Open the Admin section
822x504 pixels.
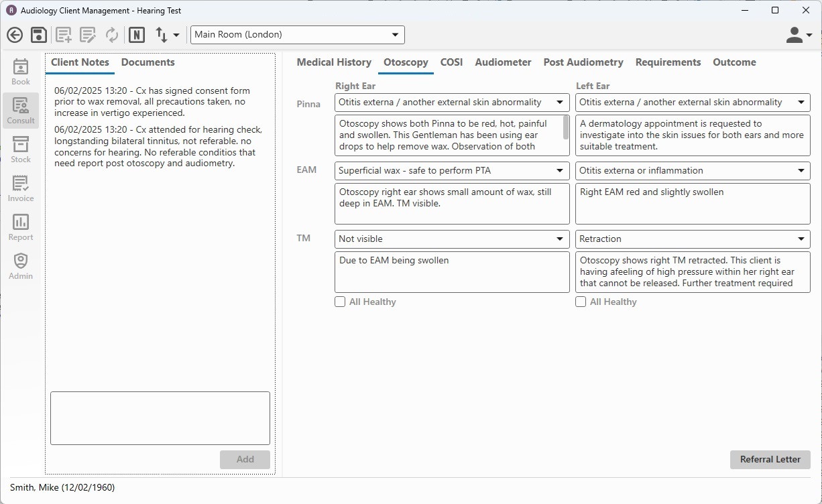pyautogui.click(x=20, y=264)
